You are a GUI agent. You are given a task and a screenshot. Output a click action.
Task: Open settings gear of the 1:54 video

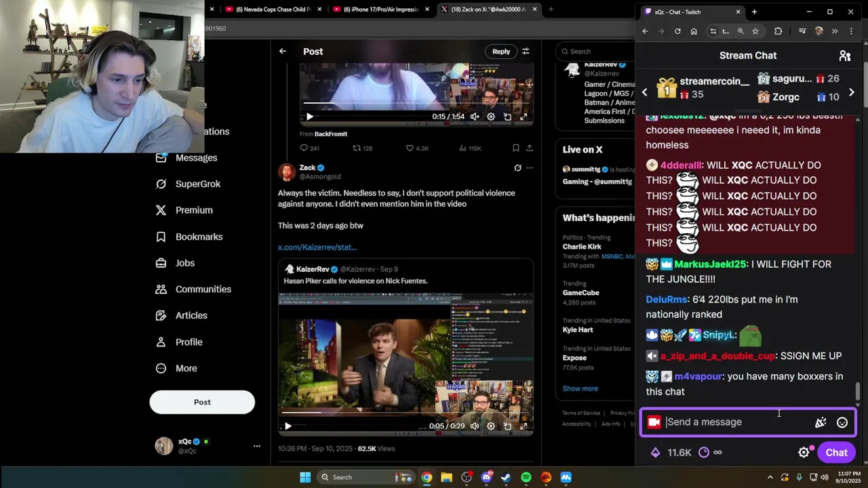point(491,117)
